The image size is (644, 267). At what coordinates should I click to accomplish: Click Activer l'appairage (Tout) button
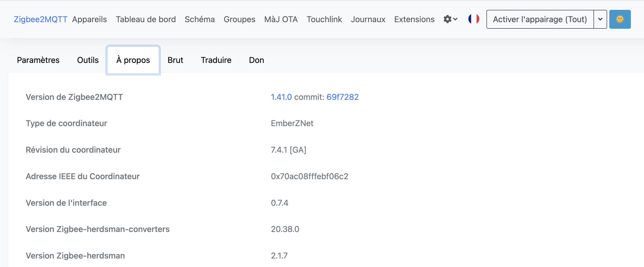(540, 19)
